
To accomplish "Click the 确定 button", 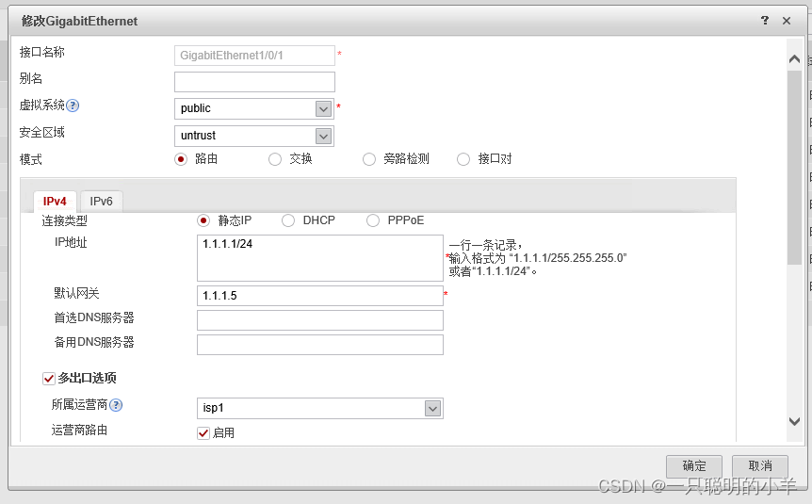I will coord(694,465).
